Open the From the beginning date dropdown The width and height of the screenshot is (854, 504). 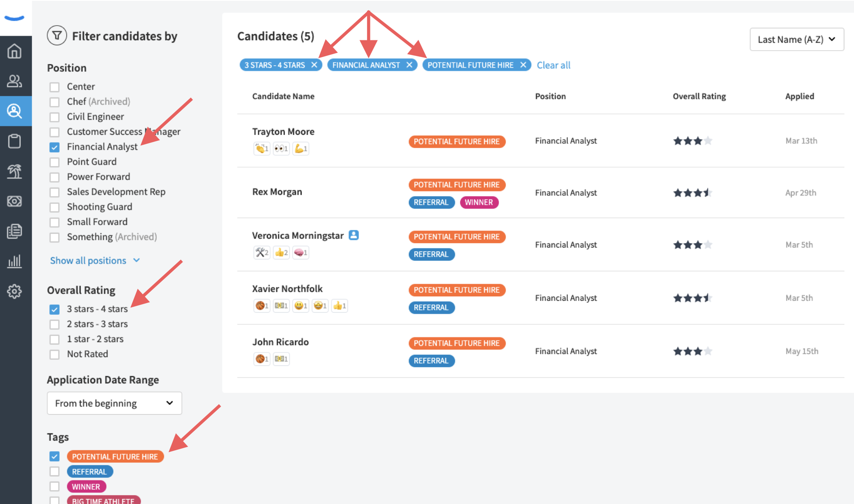tap(115, 403)
